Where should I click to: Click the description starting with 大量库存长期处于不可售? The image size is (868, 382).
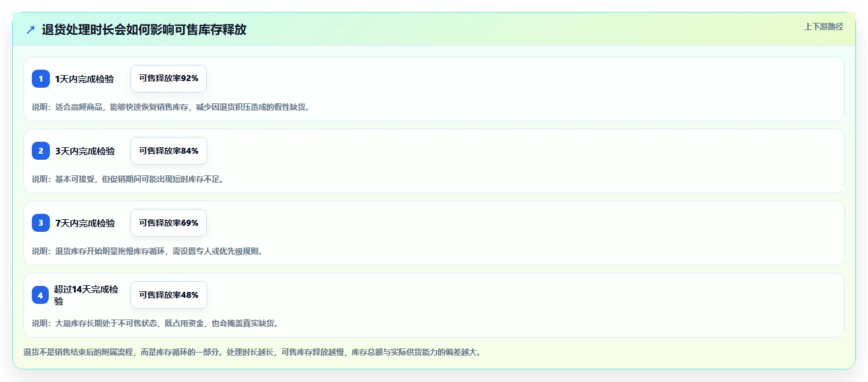coord(155,323)
